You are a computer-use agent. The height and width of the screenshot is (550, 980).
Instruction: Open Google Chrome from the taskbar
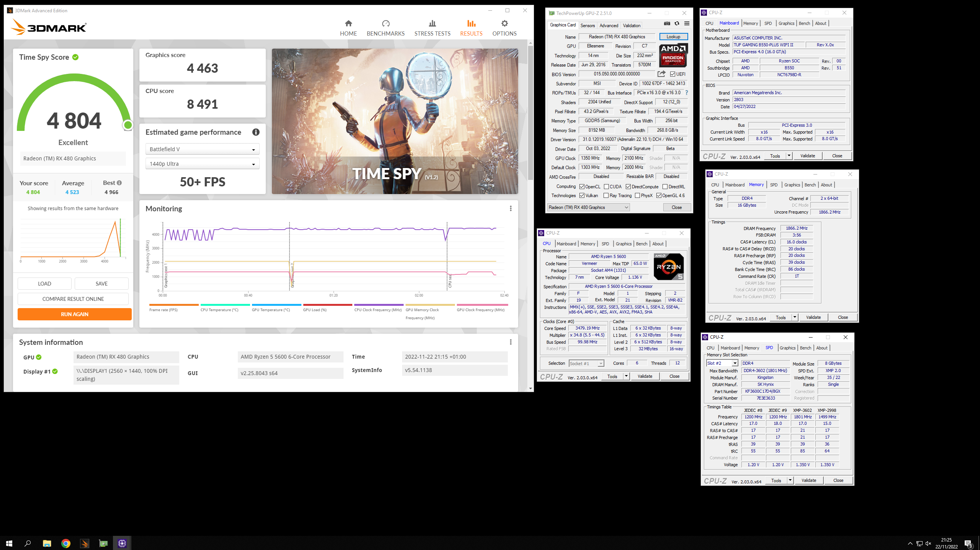coord(65,543)
